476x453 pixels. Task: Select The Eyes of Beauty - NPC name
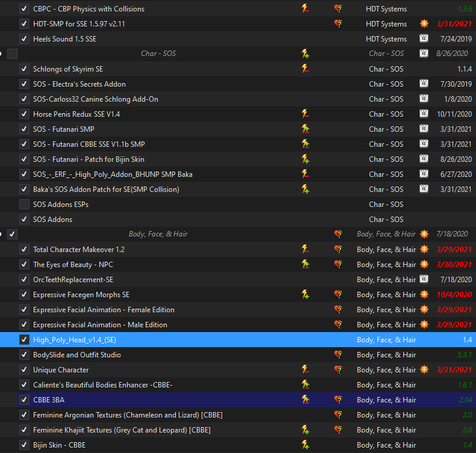pyautogui.click(x=73, y=265)
